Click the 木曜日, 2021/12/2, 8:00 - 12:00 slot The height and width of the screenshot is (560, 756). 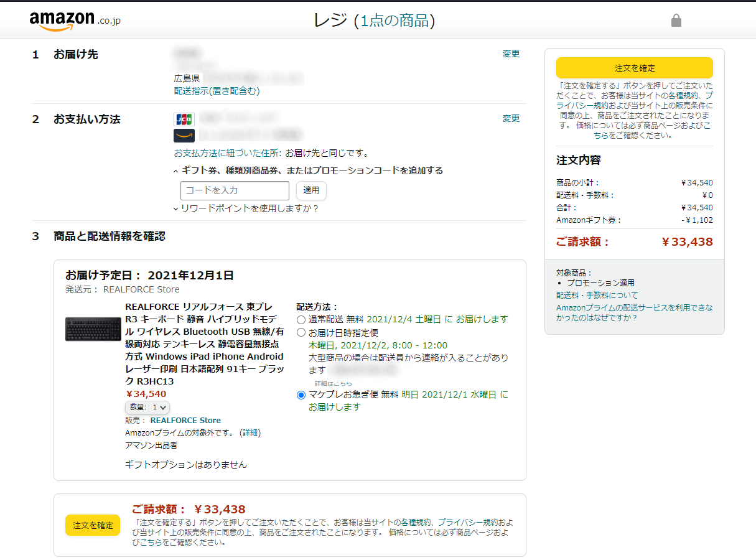click(x=378, y=345)
